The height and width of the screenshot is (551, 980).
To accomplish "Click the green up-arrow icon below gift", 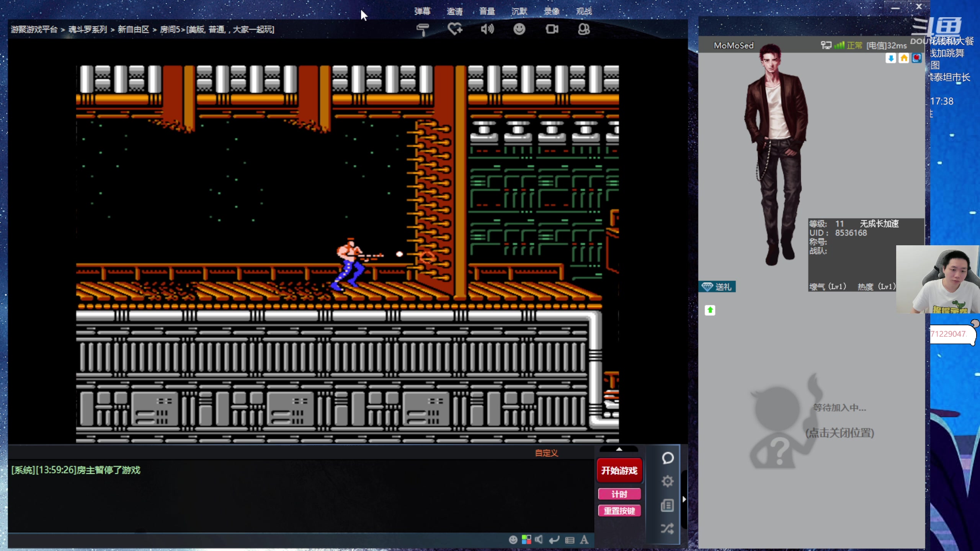I will [x=710, y=310].
